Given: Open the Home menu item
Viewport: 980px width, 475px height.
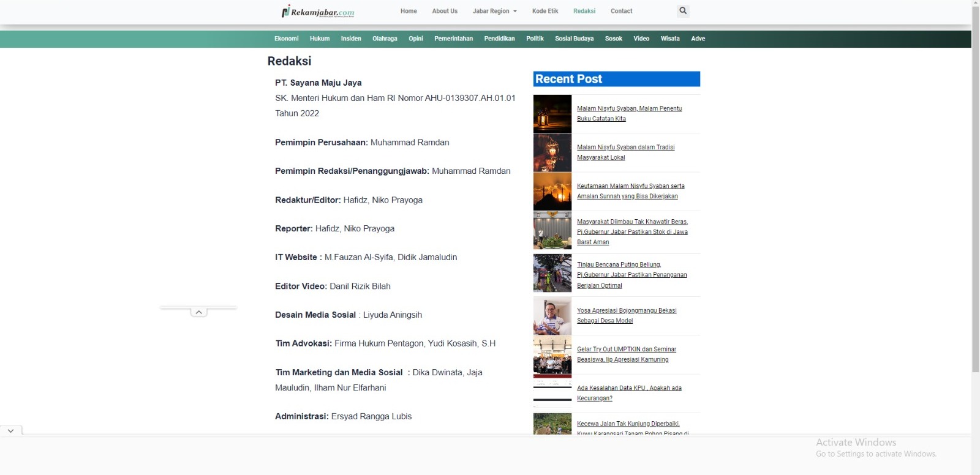Looking at the screenshot, I should 409,11.
